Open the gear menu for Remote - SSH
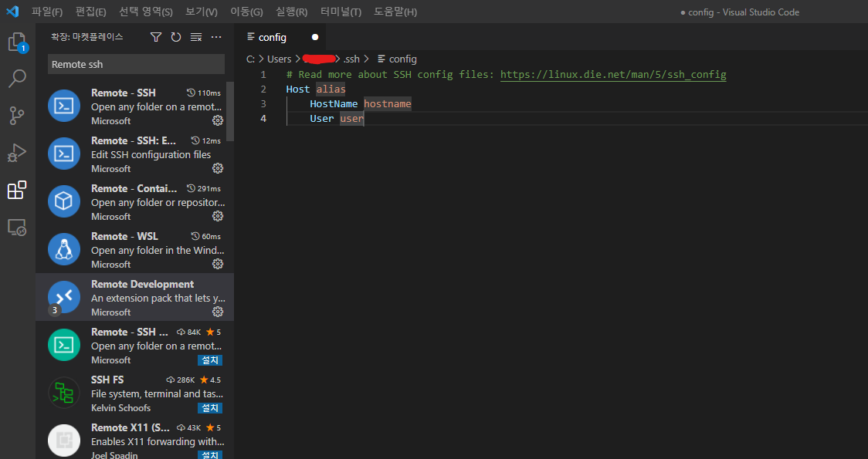This screenshot has width=868, height=459. pos(218,120)
